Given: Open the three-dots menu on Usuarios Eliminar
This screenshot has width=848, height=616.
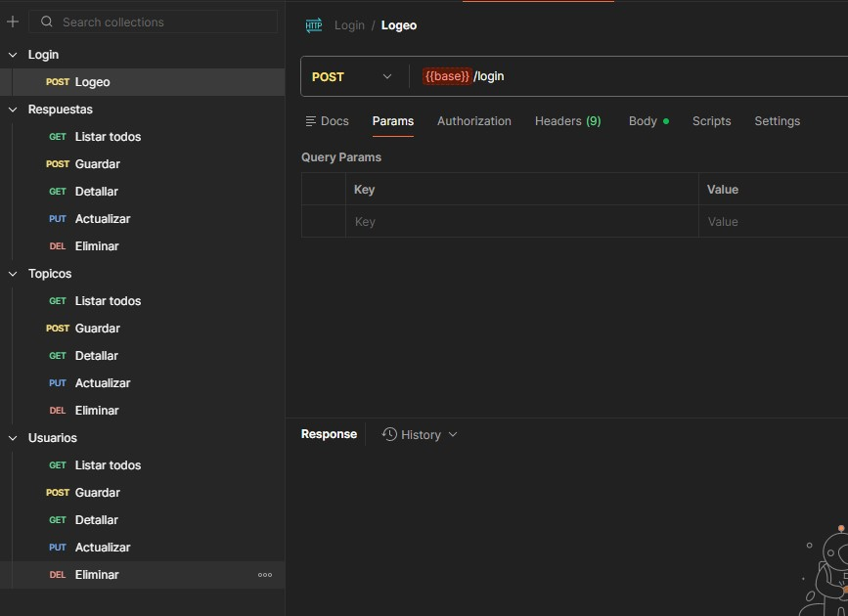Looking at the screenshot, I should click(x=265, y=575).
